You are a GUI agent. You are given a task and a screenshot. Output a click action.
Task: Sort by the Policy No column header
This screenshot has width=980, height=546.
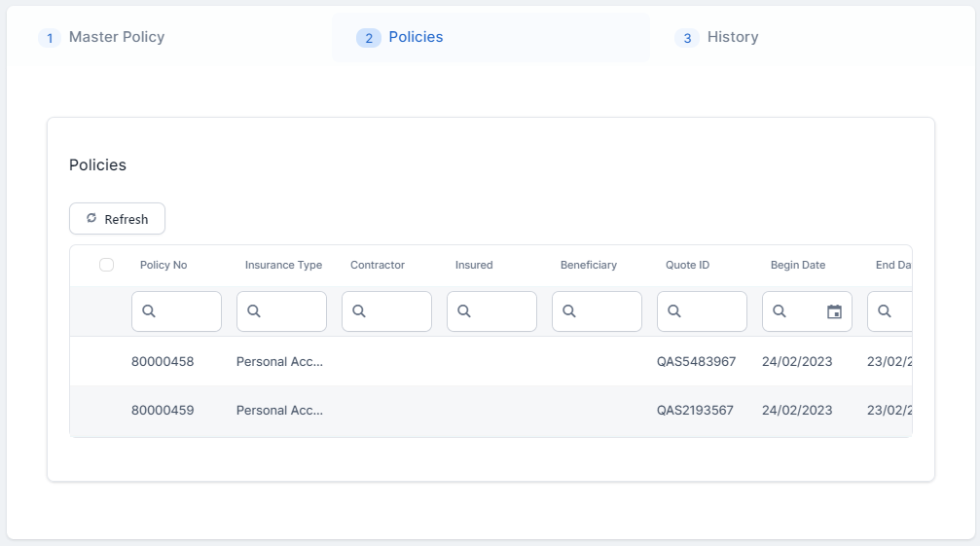163,265
